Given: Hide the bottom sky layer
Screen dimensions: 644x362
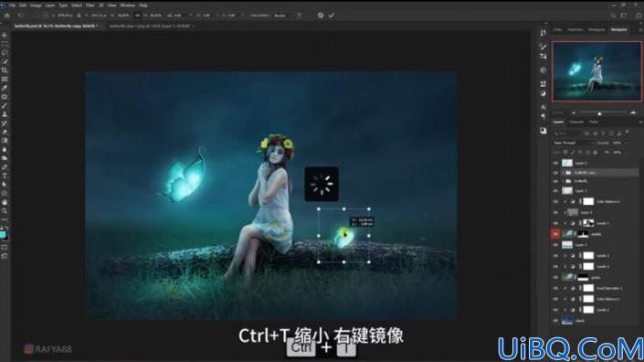Looking at the screenshot, I should pyautogui.click(x=555, y=321).
